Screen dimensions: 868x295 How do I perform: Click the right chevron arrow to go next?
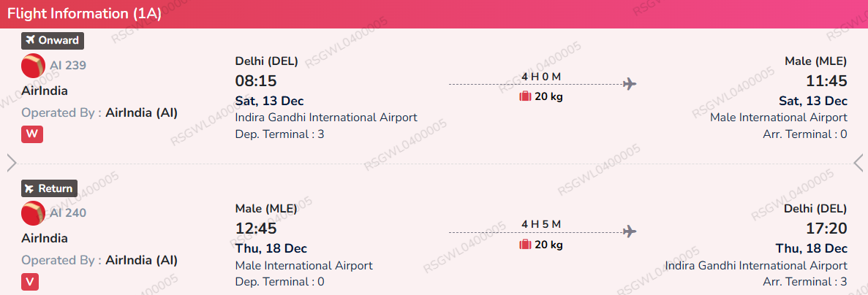click(x=858, y=163)
